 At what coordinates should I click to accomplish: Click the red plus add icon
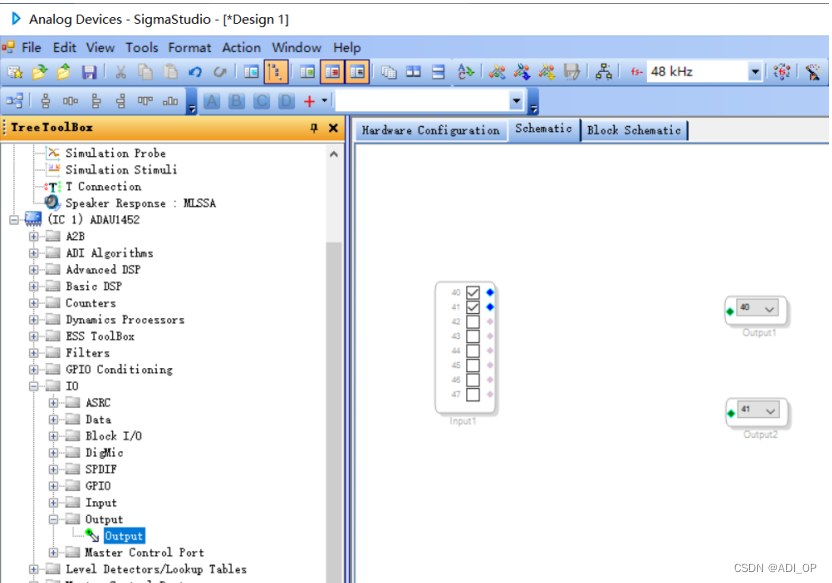coord(309,101)
